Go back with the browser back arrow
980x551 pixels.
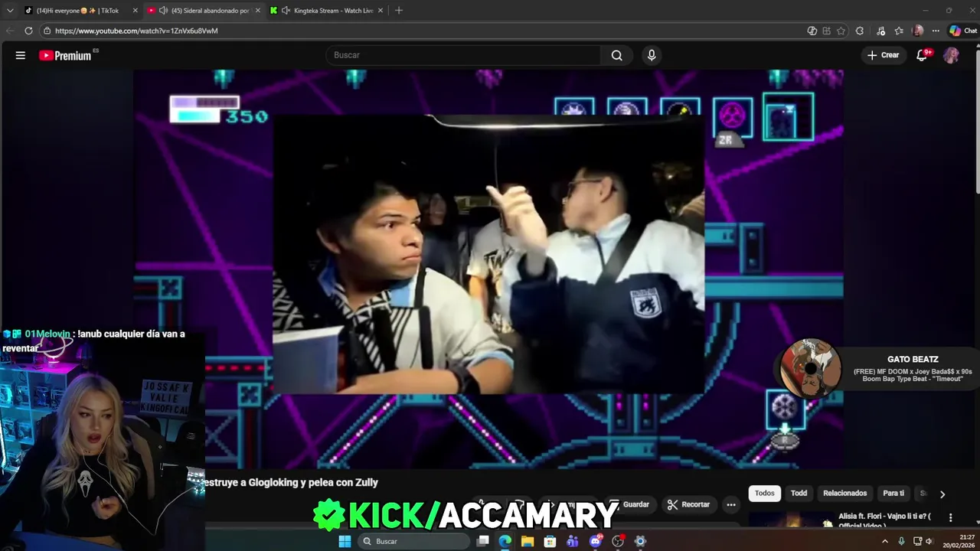click(9, 31)
